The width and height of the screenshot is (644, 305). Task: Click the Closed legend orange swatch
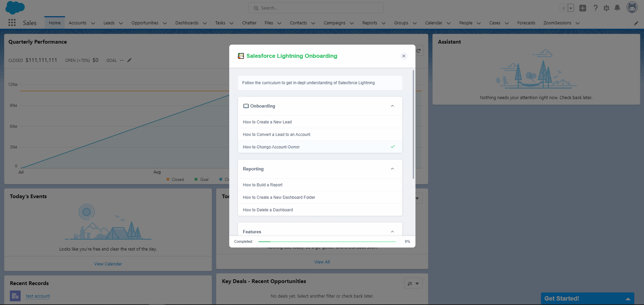pyautogui.click(x=168, y=180)
